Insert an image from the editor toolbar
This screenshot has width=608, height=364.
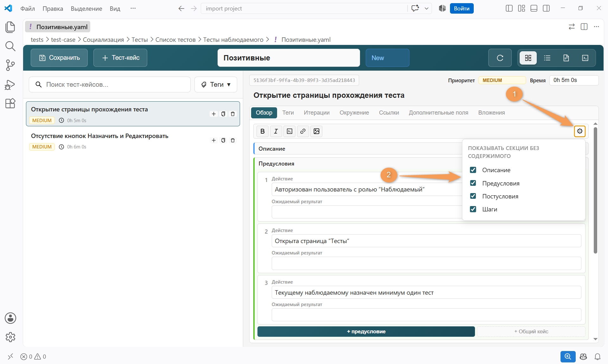(316, 131)
